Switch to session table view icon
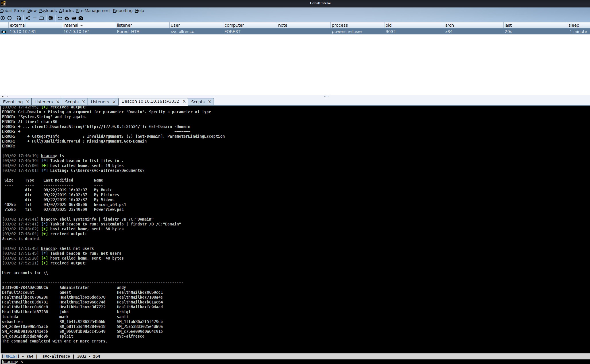Viewport: 590px width, 364px height. (35, 18)
